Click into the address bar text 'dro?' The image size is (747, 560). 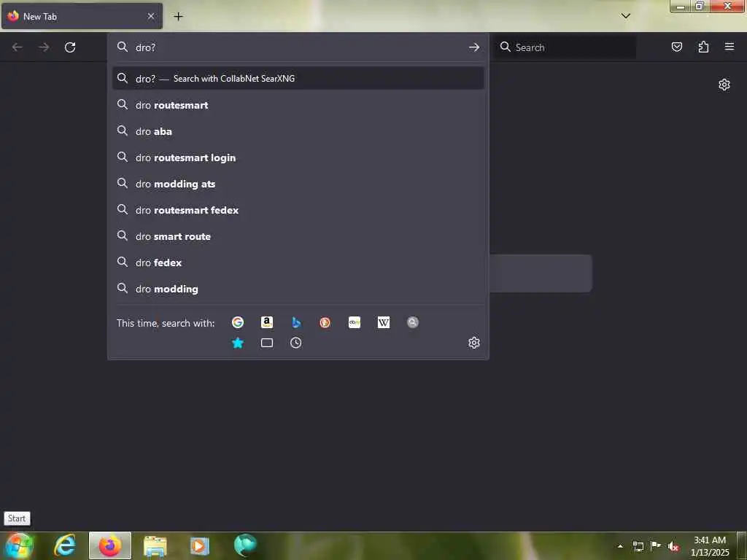(145, 47)
